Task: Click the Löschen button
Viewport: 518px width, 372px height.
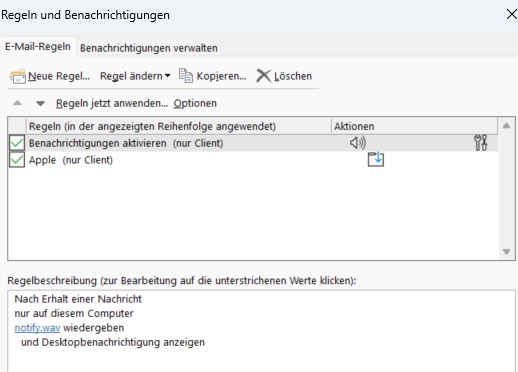Action: 284,76
